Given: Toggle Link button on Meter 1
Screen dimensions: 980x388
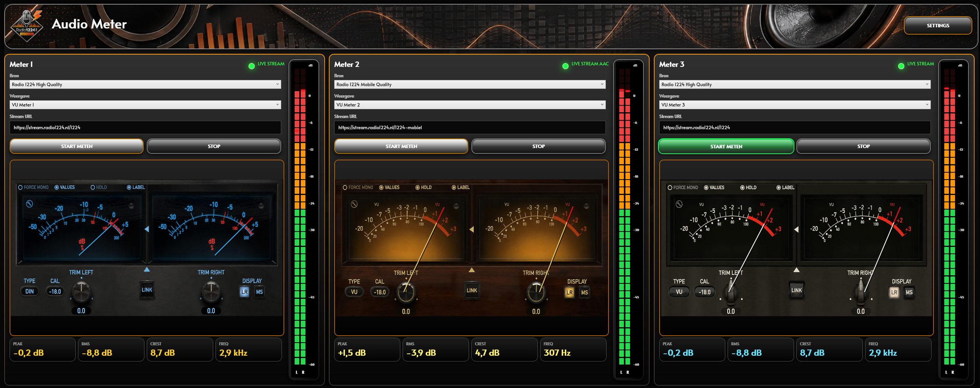Looking at the screenshot, I should pos(147,290).
